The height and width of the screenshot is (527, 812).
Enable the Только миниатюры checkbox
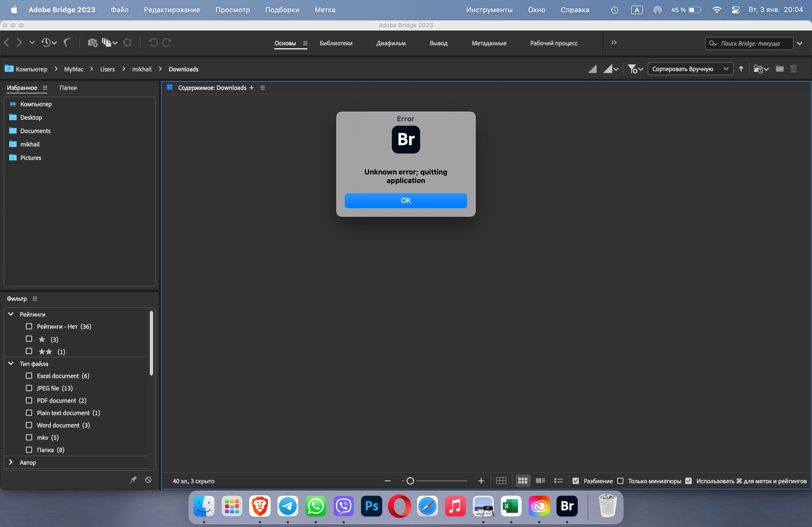(620, 481)
